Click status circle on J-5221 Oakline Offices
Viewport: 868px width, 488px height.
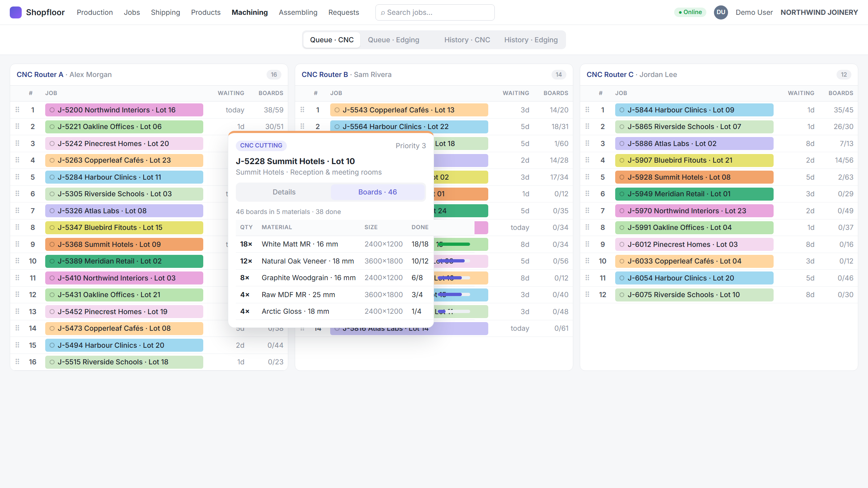pyautogui.click(x=52, y=127)
